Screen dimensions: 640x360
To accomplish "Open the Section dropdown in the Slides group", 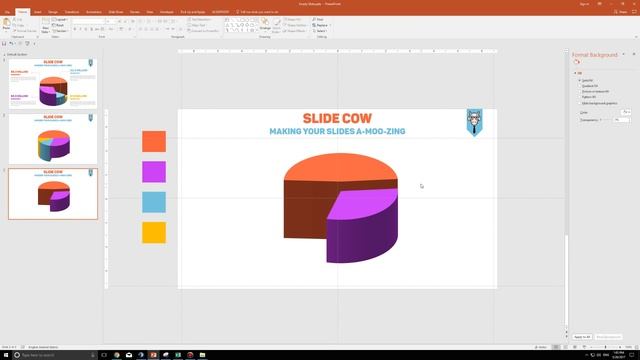I will [x=60, y=31].
